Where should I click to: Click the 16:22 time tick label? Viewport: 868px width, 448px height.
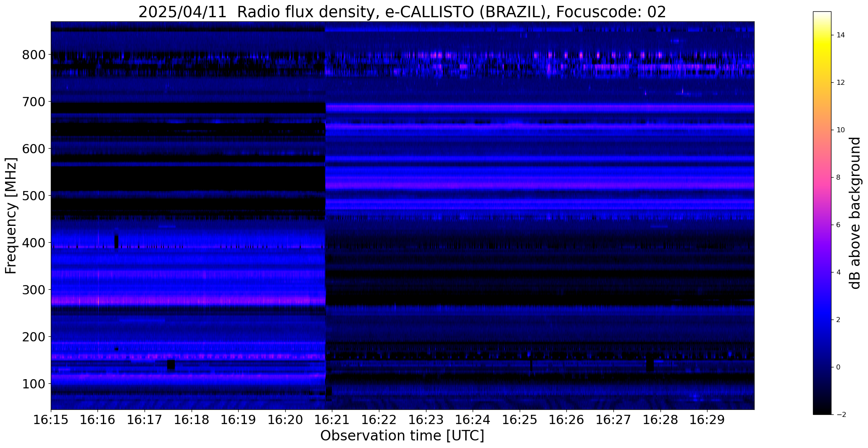click(379, 420)
